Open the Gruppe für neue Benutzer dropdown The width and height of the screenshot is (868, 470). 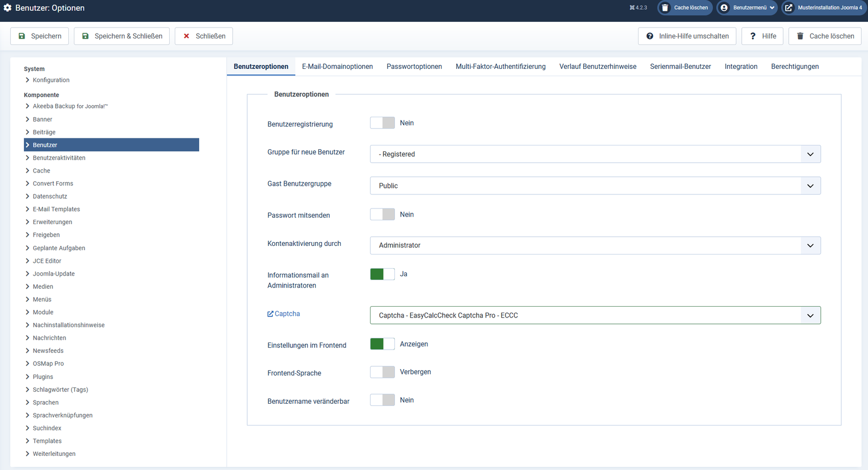point(595,154)
